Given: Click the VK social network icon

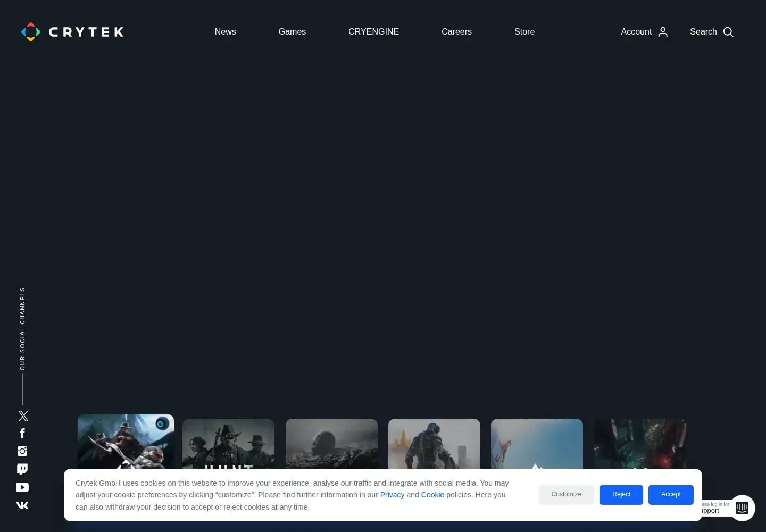Looking at the screenshot, I should pos(22,505).
